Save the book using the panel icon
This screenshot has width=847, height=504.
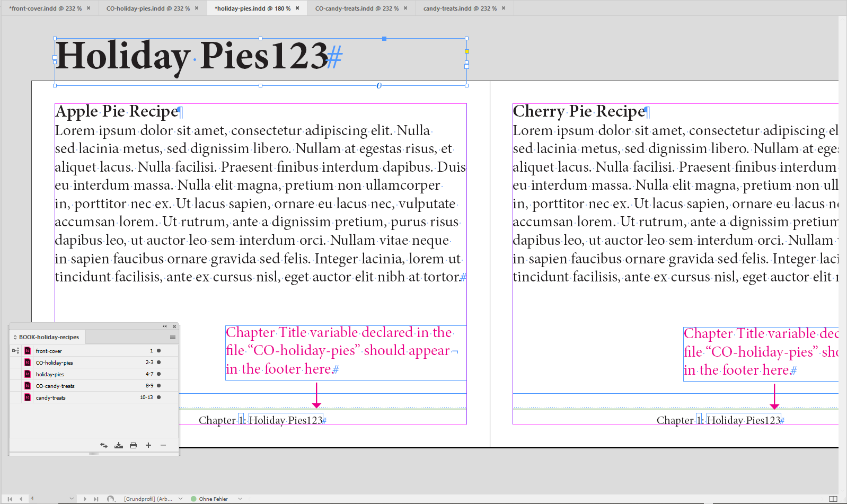tap(119, 445)
